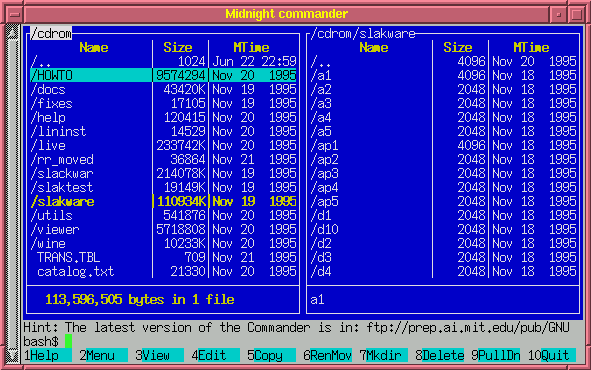Open the 2Menu function key
The image size is (591, 370).
click(x=104, y=355)
